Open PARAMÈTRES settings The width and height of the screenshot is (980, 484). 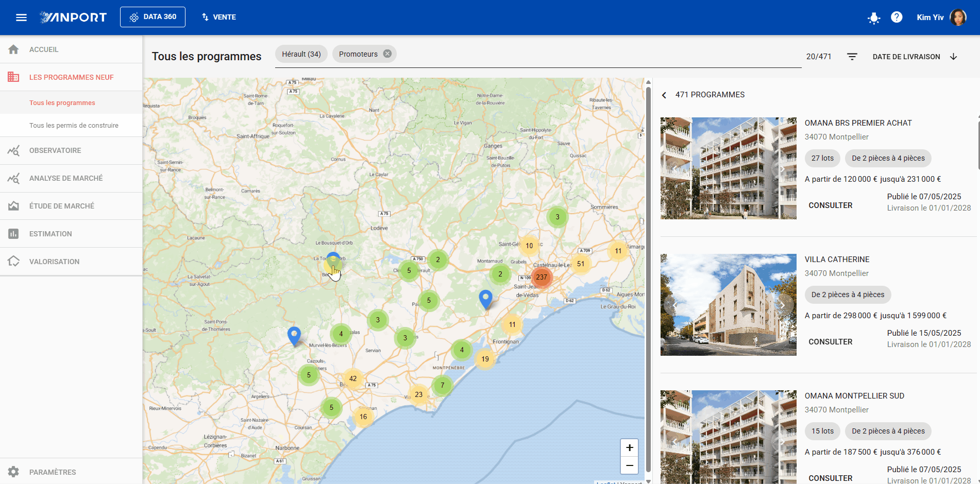click(71, 472)
